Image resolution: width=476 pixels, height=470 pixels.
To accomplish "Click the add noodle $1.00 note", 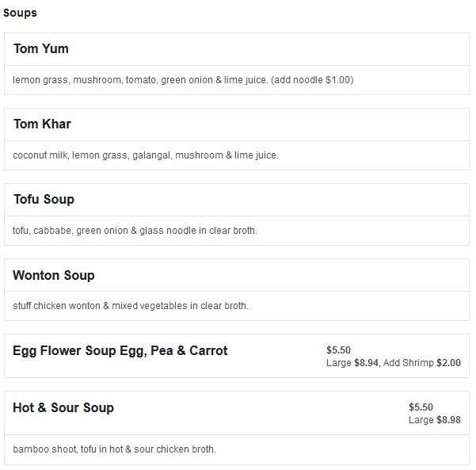I will pyautogui.click(x=312, y=80).
